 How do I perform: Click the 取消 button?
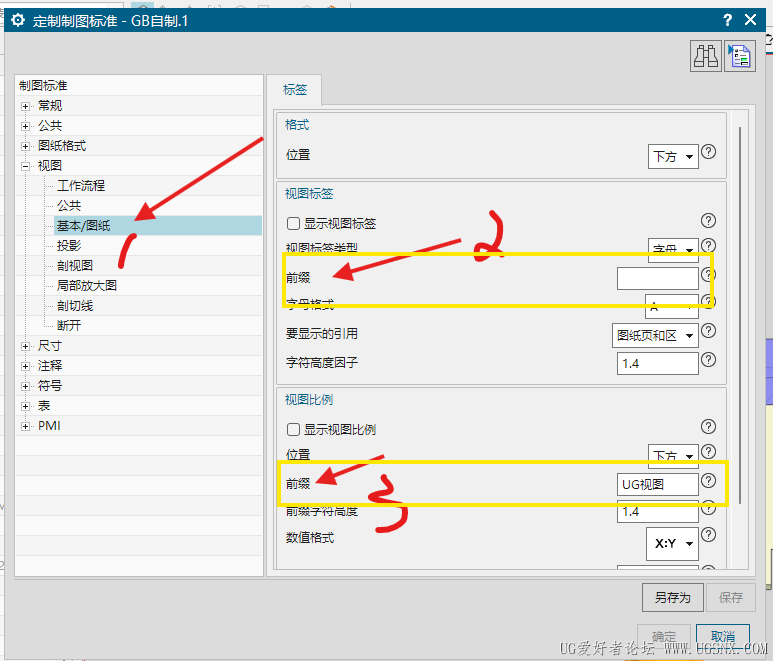[x=723, y=635]
